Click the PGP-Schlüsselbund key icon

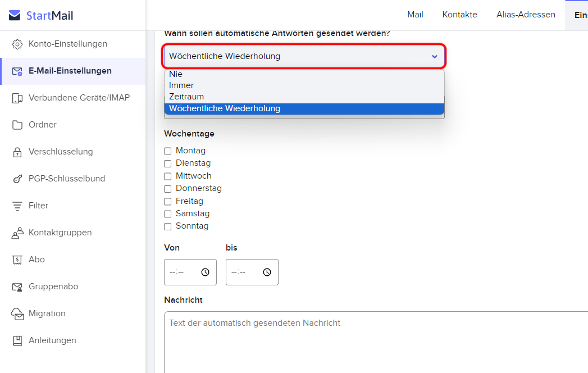click(17, 179)
